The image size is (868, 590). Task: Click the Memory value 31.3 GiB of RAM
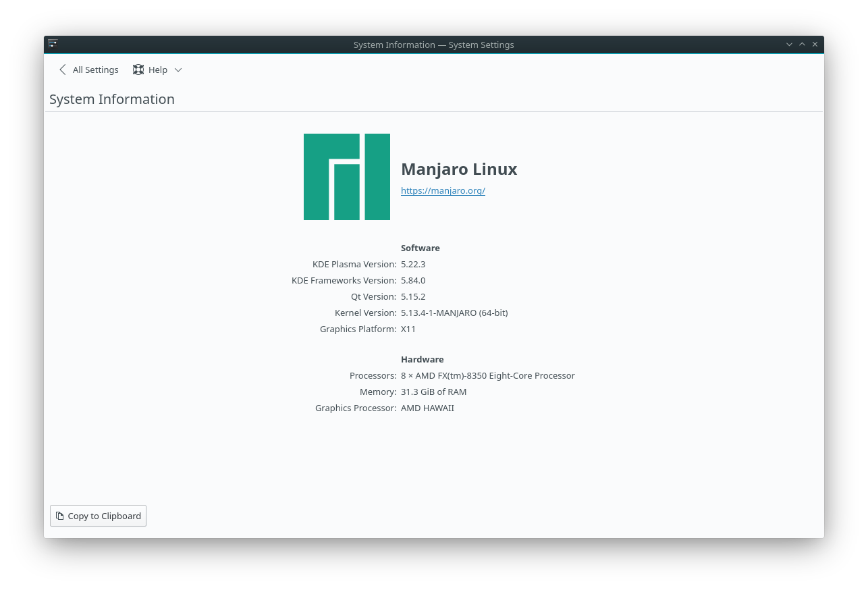[433, 392]
